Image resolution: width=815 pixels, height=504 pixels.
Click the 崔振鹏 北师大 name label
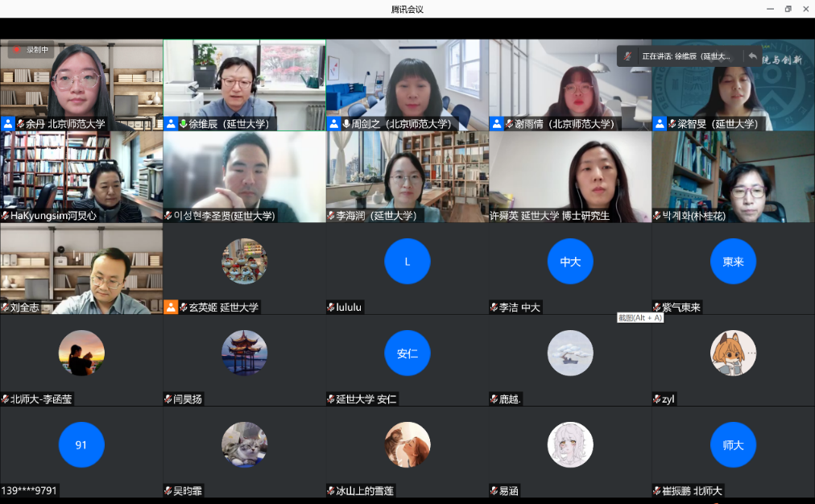[692, 490]
